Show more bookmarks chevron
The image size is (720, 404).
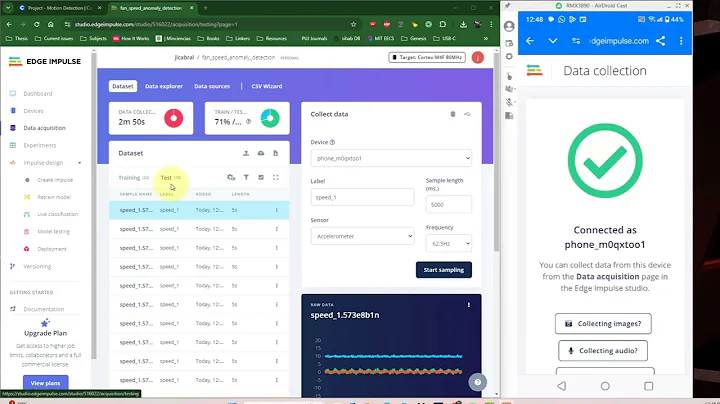tap(486, 39)
